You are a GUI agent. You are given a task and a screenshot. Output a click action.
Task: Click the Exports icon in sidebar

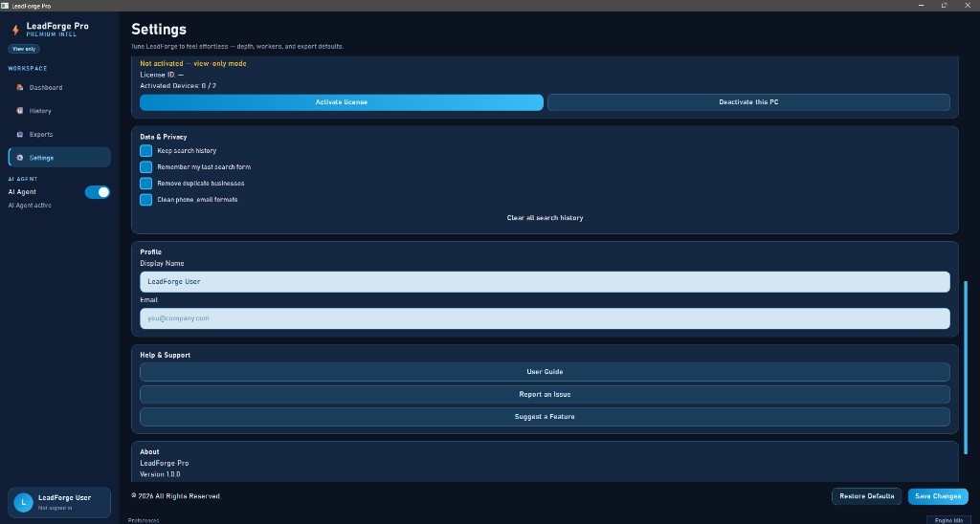[x=20, y=134]
